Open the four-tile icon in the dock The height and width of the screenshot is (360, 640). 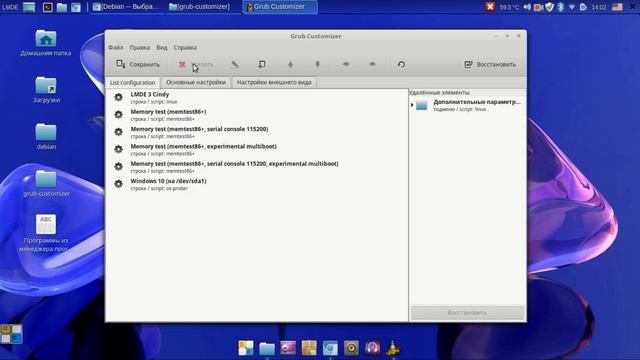(246, 348)
